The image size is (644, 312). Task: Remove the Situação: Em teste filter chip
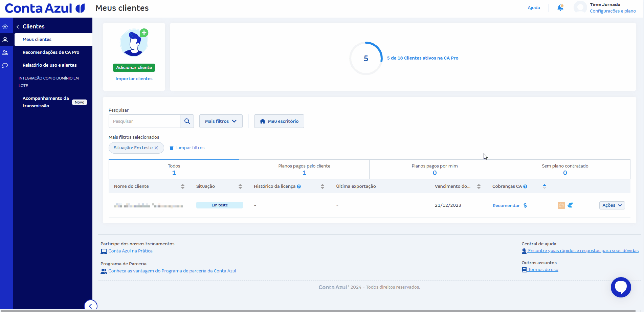click(x=156, y=148)
